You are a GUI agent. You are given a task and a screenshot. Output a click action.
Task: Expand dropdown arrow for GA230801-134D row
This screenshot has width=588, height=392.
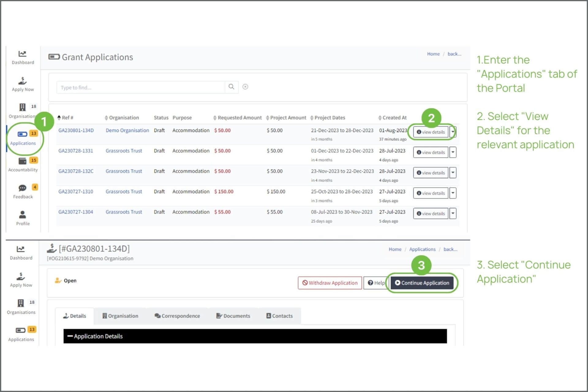tap(453, 132)
